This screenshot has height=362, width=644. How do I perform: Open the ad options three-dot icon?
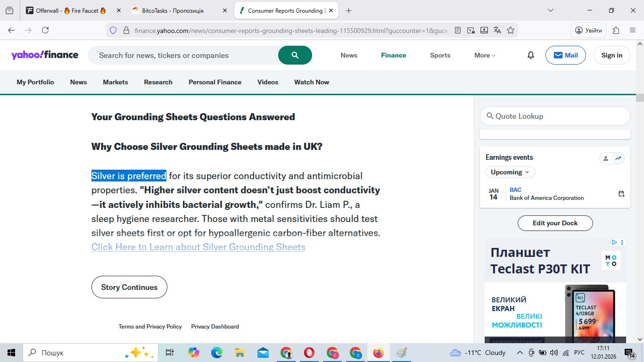click(622, 242)
